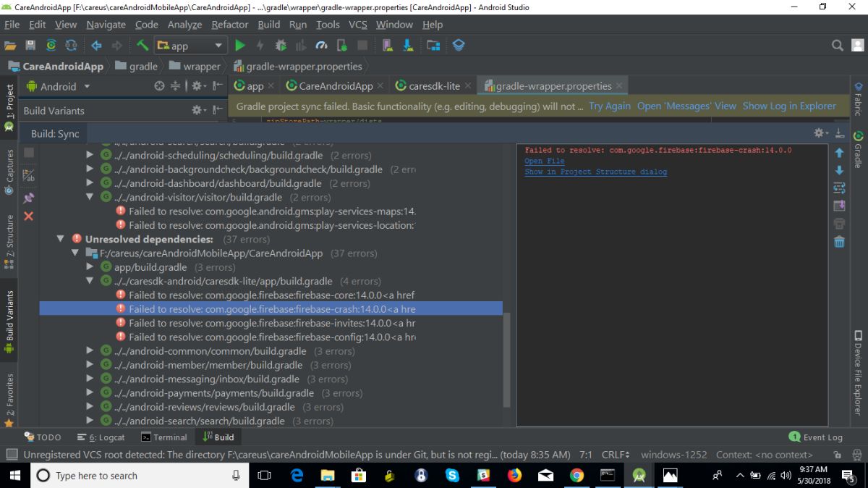
Task: Collapse the caresdk-lite/app/build.gradle node
Action: tap(90, 281)
